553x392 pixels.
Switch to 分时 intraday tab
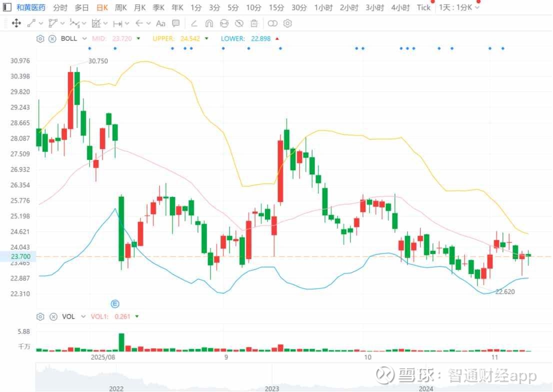point(60,7)
